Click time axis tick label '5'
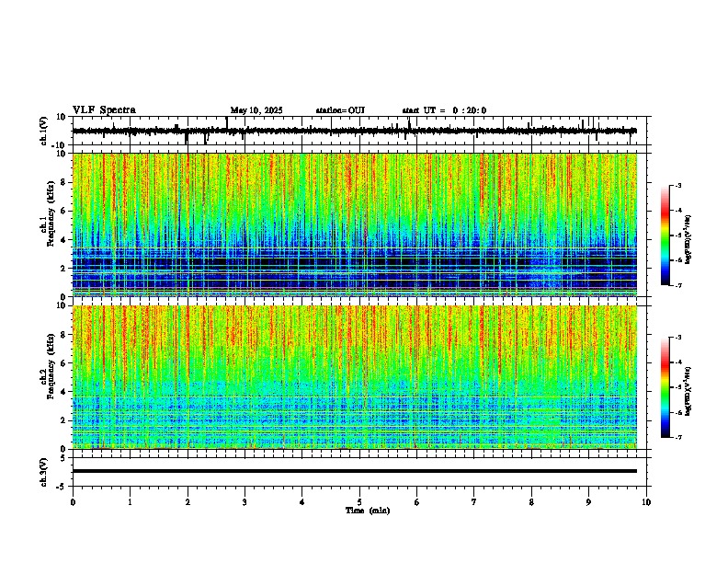Viewport: 728px width, 563px height. 359,502
